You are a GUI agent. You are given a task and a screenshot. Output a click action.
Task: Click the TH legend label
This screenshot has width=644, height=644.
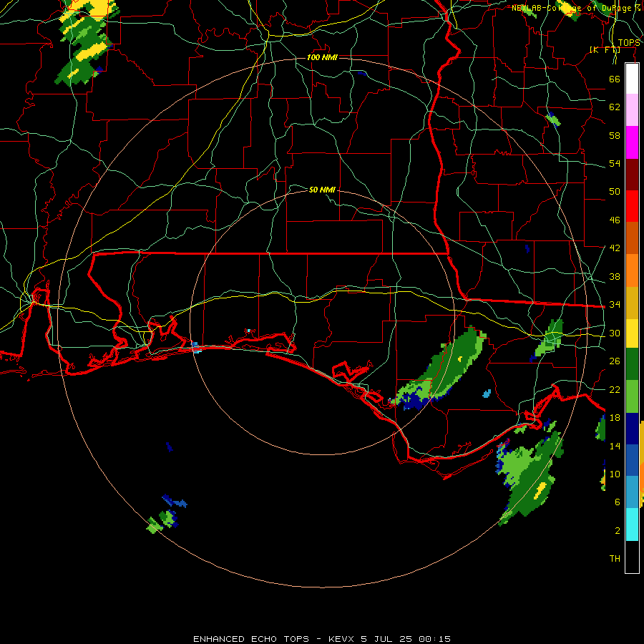pyautogui.click(x=615, y=559)
